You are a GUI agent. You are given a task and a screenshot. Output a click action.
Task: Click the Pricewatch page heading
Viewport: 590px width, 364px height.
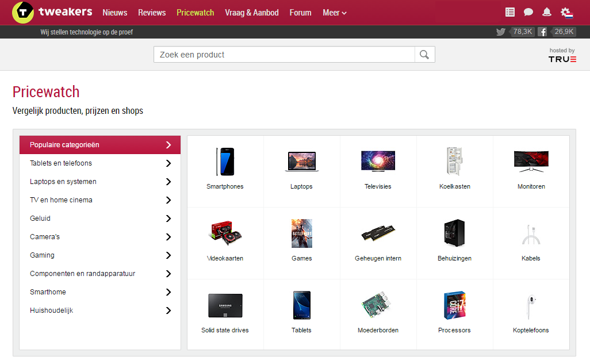[46, 92]
